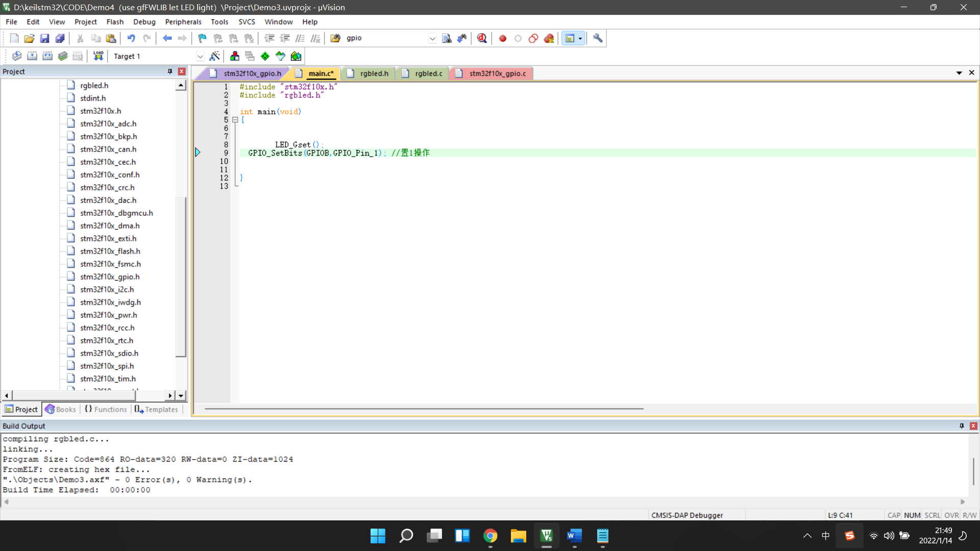Screen dimensions: 980x551
Task: Select stm32f10x_gpio.h in the project tree
Action: point(110,277)
